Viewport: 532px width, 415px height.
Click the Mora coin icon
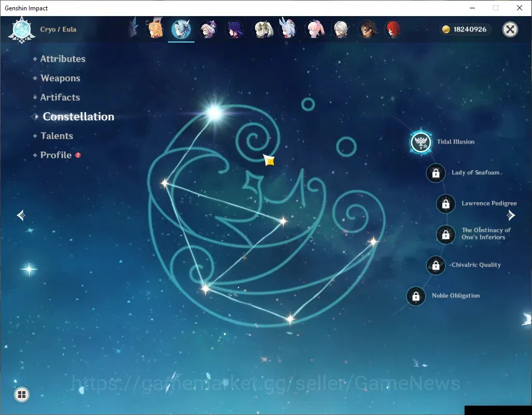click(446, 30)
